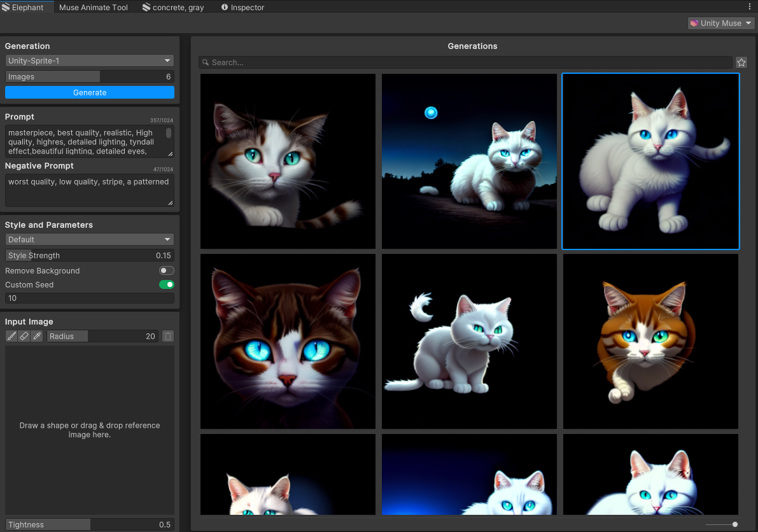Viewport: 758px width, 532px height.
Task: Select the white cat with moon thumbnail
Action: click(x=469, y=161)
